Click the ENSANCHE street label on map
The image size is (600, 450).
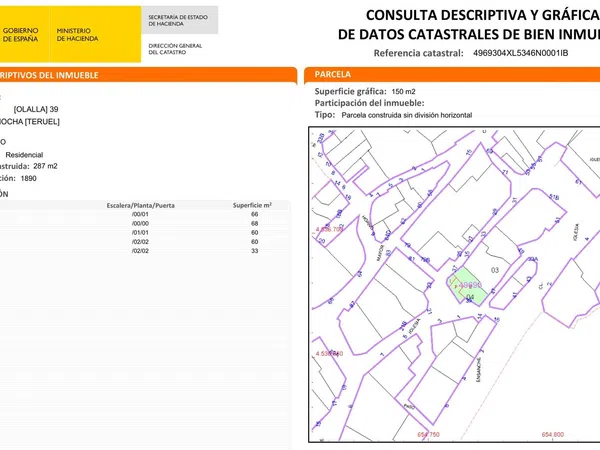pyautogui.click(x=479, y=369)
